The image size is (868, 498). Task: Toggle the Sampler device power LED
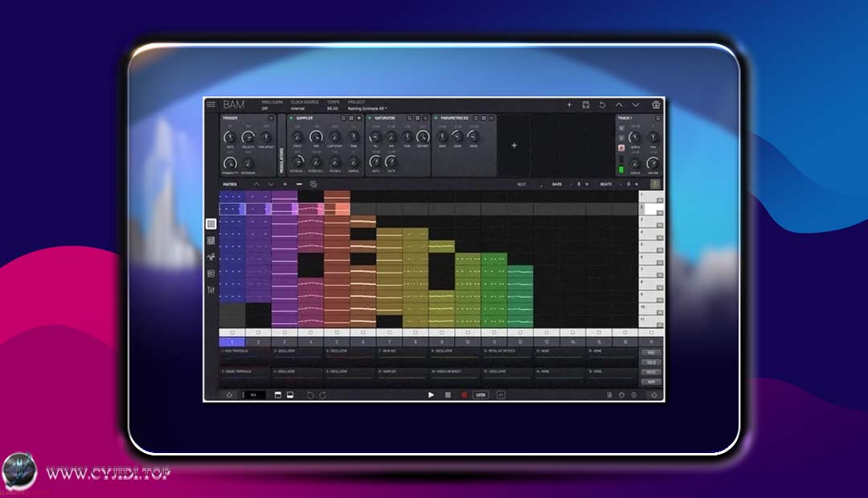point(291,118)
